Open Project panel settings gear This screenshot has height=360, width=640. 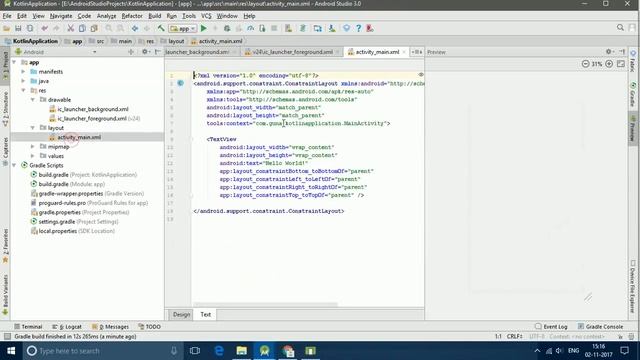tap(145, 52)
